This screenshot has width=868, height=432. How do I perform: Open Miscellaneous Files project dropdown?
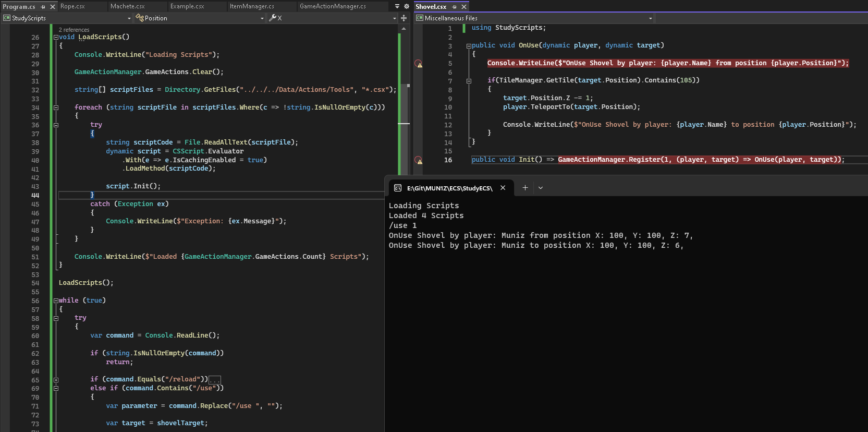pos(534,18)
